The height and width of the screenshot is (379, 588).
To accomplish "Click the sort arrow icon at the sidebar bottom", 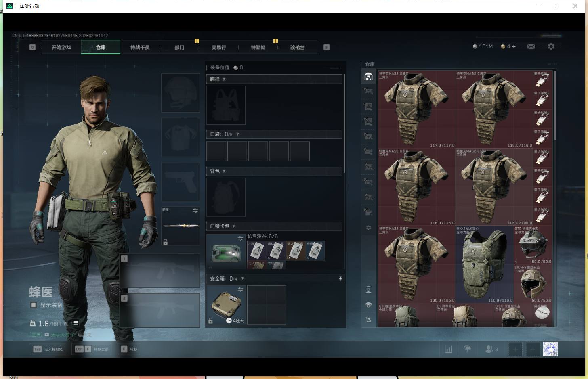I will [x=368, y=320].
